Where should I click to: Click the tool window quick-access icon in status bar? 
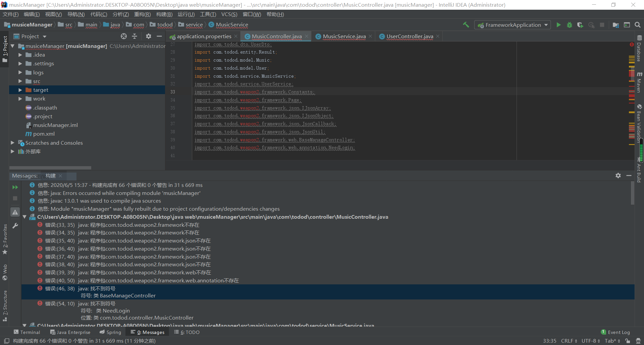click(x=6, y=341)
